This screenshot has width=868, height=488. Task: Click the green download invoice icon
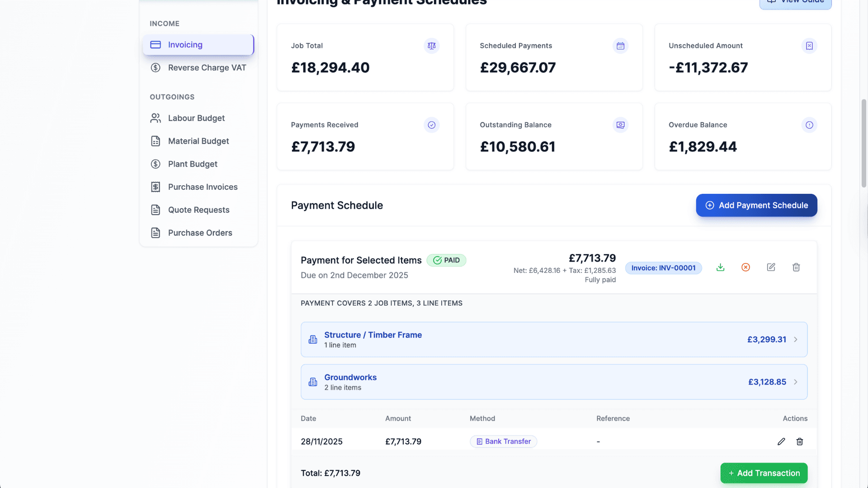click(x=721, y=267)
